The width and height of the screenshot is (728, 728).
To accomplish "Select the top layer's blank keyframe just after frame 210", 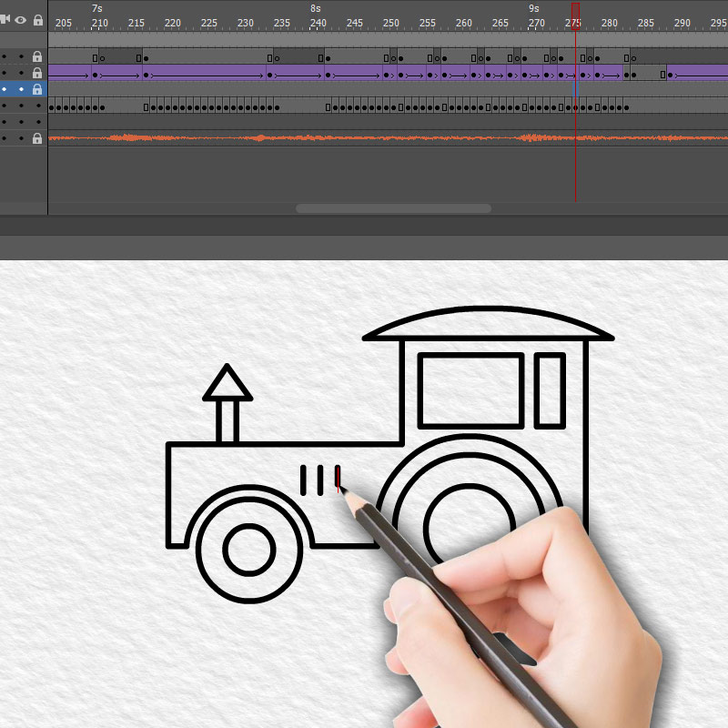I will [102, 58].
